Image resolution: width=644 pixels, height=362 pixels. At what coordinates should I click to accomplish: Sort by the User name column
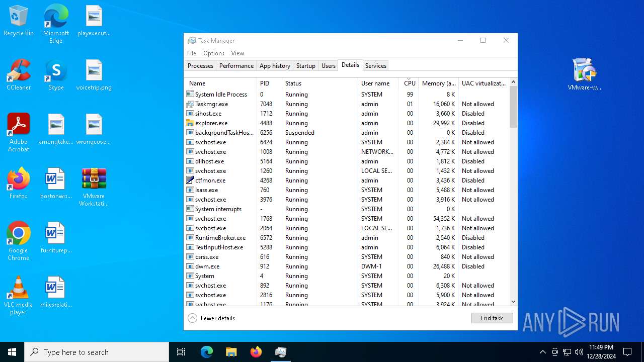[x=378, y=83]
